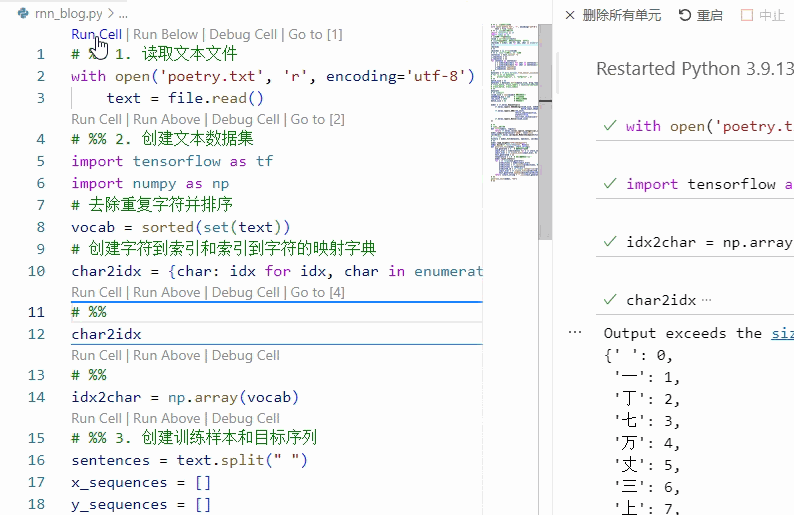
Task: Click 'x_sequences = []' on line 17
Action: click(141, 483)
